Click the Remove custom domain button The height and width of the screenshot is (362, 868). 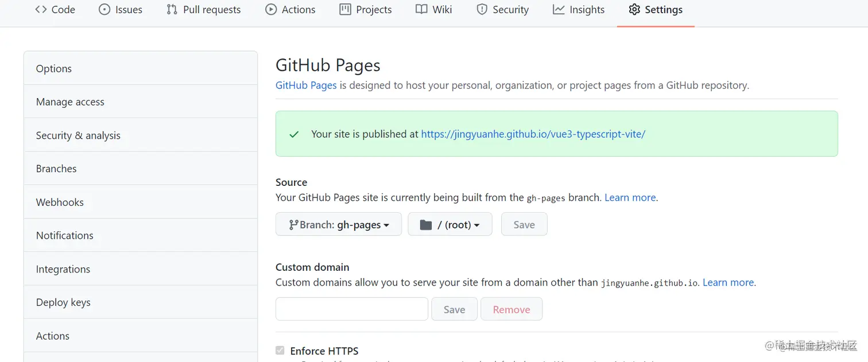[511, 310]
